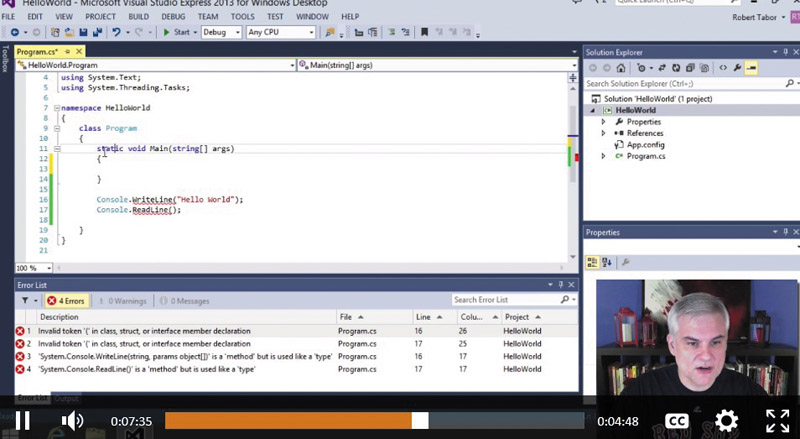The height and width of the screenshot is (439, 800).
Task: Click the Navigate Backward toolbar icon
Action: [x=15, y=32]
